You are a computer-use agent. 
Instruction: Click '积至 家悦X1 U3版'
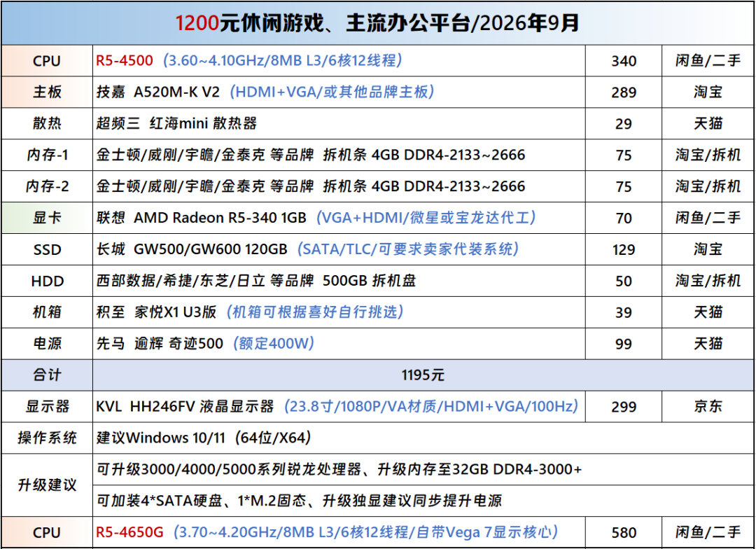click(x=156, y=312)
